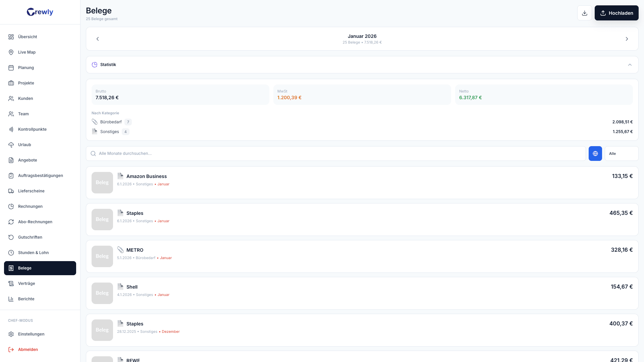Click the Abmelden logout link
Image resolution: width=644 pixels, height=362 pixels.
click(x=28, y=350)
